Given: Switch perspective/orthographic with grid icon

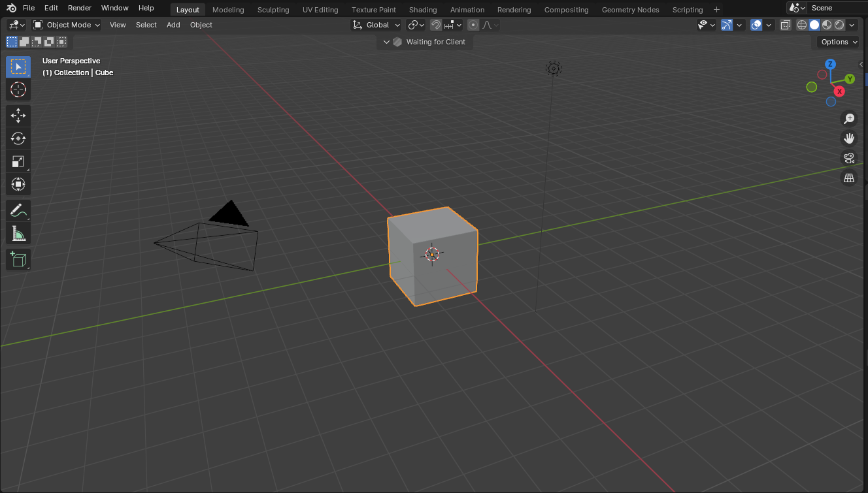Looking at the screenshot, I should coord(849,178).
